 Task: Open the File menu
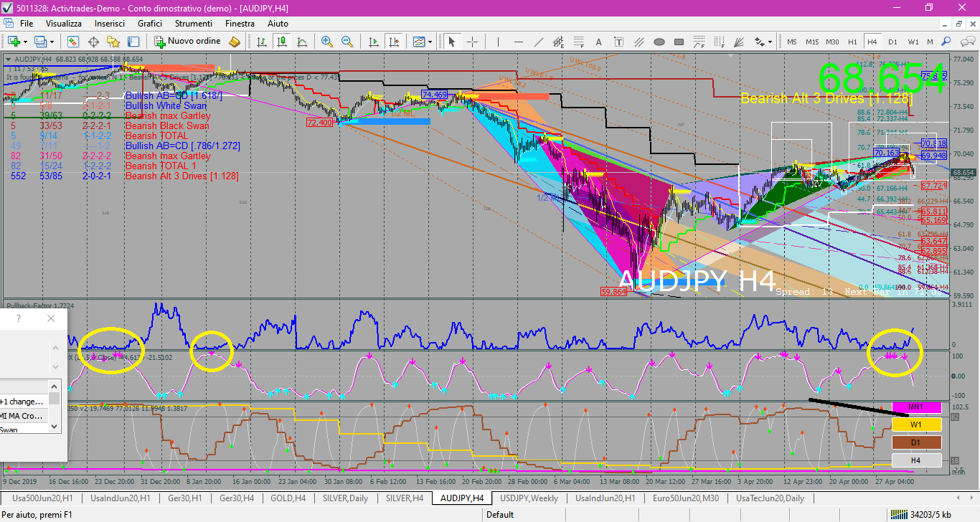[x=27, y=24]
